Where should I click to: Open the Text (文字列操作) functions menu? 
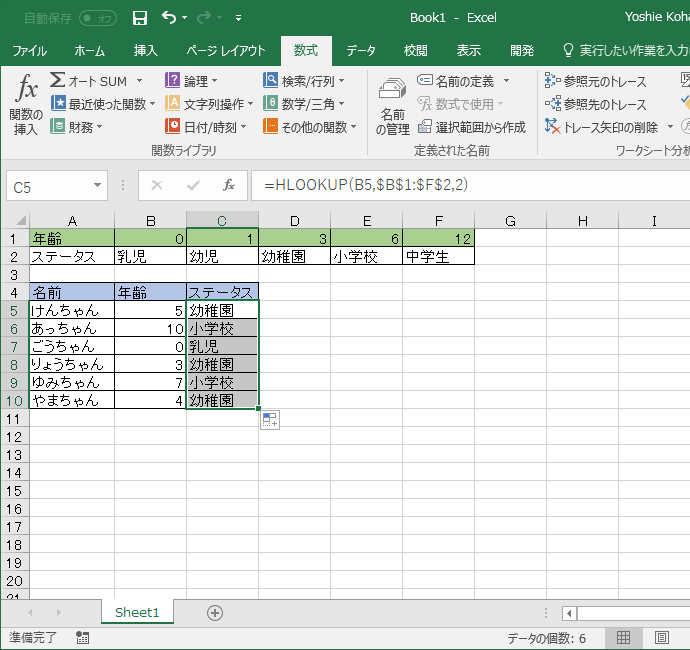click(x=209, y=104)
